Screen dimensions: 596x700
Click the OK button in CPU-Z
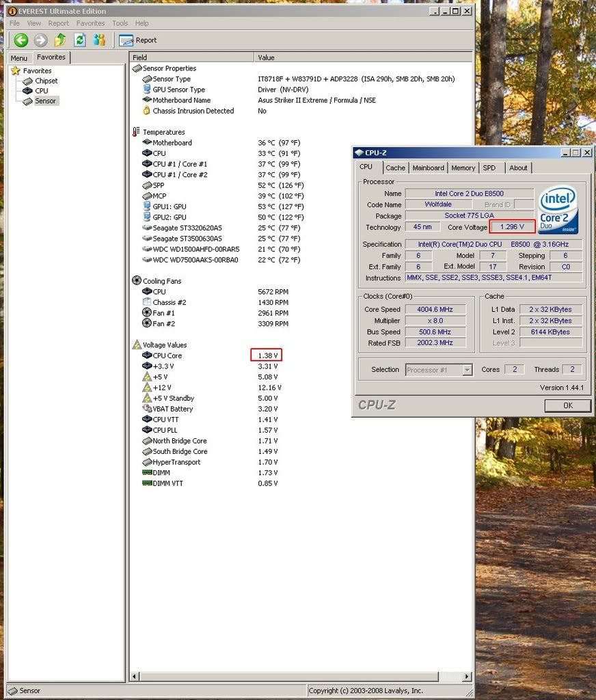pos(568,405)
